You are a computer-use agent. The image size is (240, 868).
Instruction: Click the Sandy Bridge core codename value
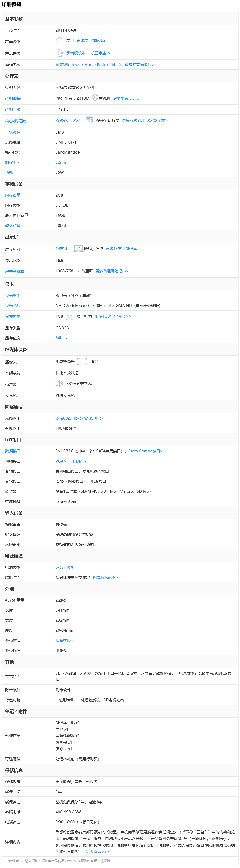click(68, 152)
